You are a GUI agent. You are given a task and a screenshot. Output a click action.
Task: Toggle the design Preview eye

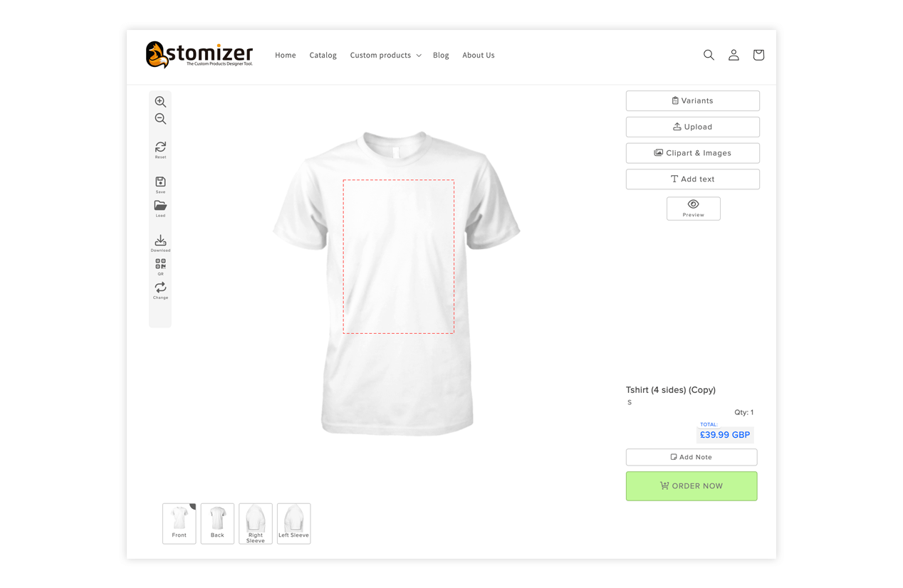coord(693,209)
